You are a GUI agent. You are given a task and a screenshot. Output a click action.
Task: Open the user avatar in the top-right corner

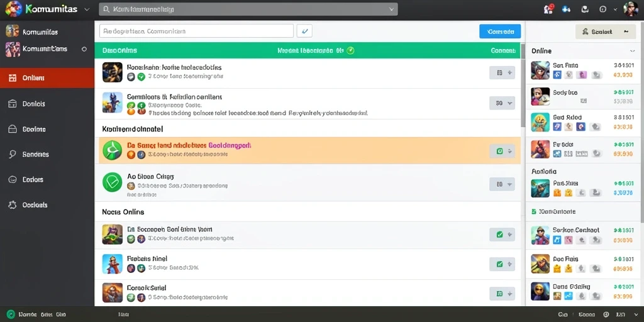(630, 9)
